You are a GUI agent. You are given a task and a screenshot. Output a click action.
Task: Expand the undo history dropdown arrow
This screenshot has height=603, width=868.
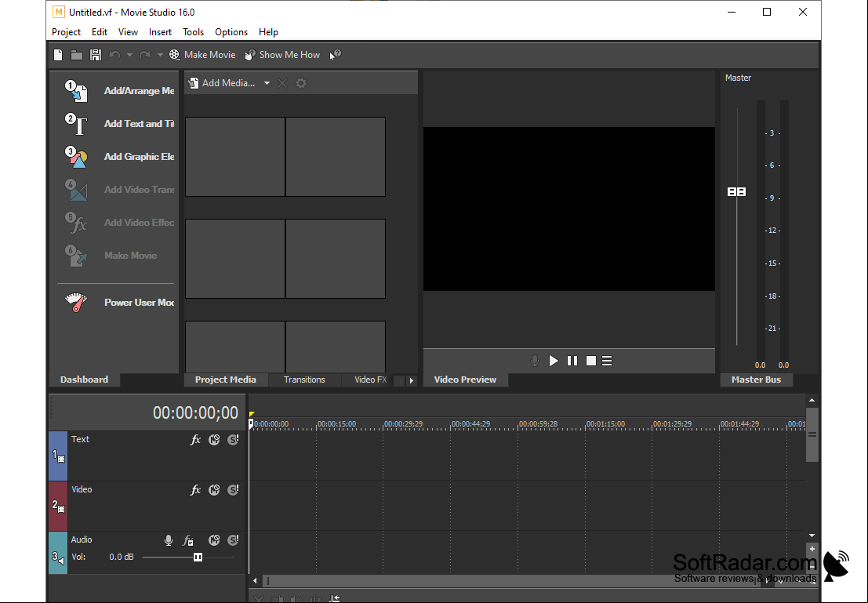coord(129,55)
